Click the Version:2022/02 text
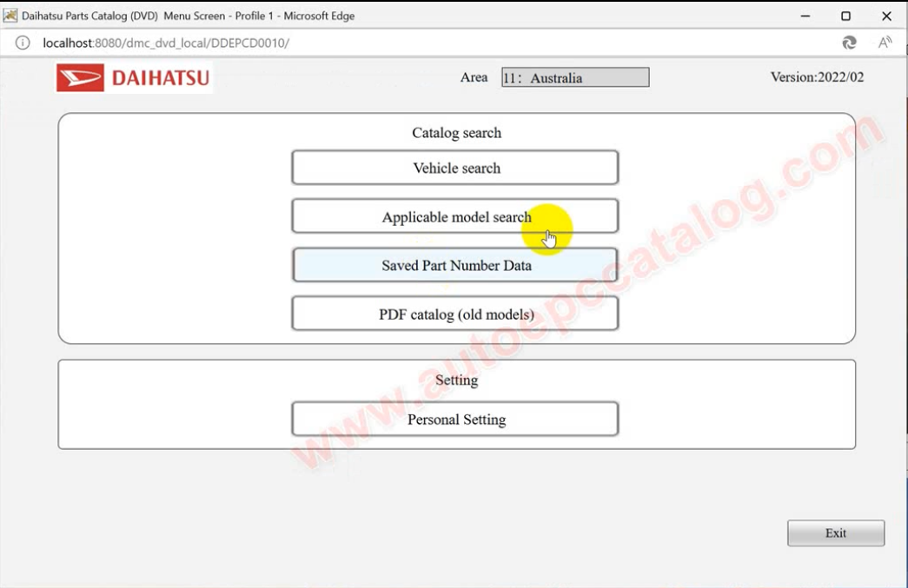The width and height of the screenshot is (908, 588). (x=817, y=77)
